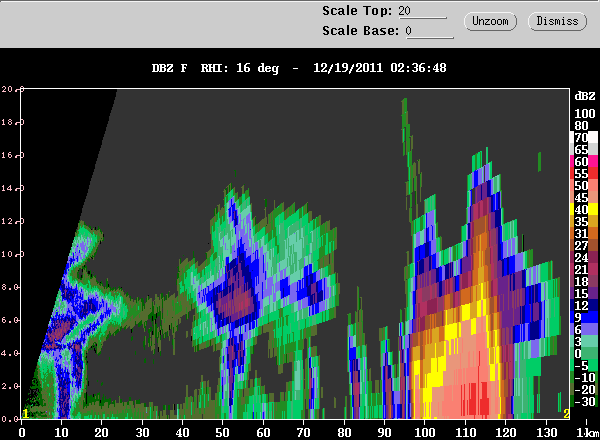The width and height of the screenshot is (600, 440).
Task: Click the 80 value on dBZ scale
Action: (581, 125)
